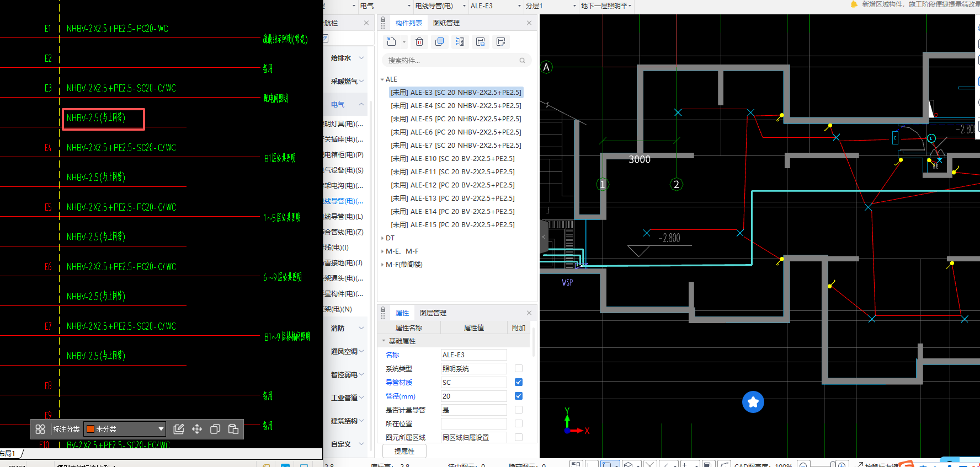980x467 pixels.
Task: Click the move arrows icon in floating toolbar
Action: tap(197, 429)
